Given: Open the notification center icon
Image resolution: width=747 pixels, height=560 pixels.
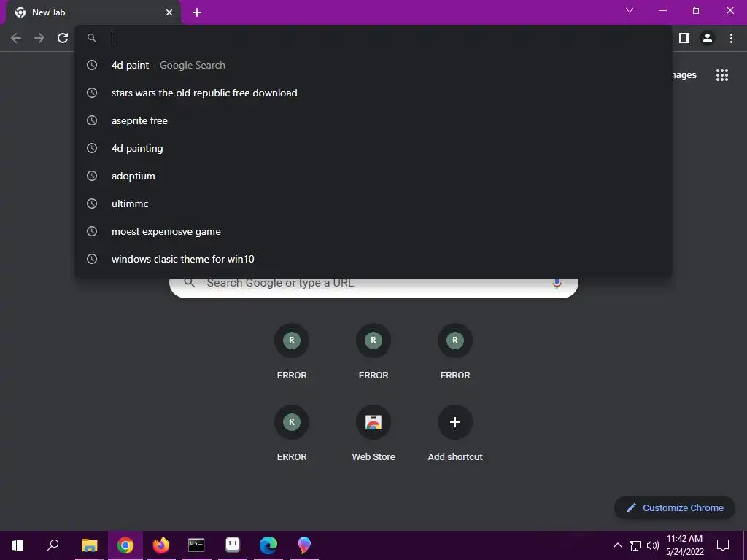Looking at the screenshot, I should pyautogui.click(x=723, y=545).
